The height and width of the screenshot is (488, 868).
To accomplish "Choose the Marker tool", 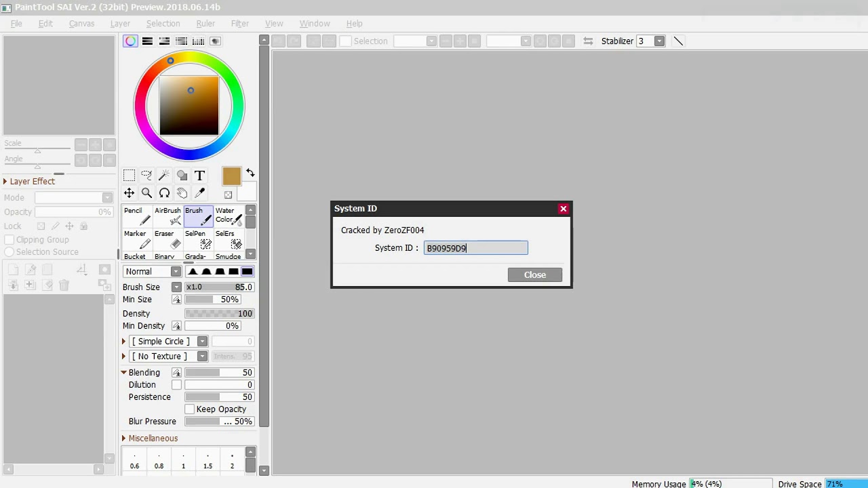I will [137, 239].
